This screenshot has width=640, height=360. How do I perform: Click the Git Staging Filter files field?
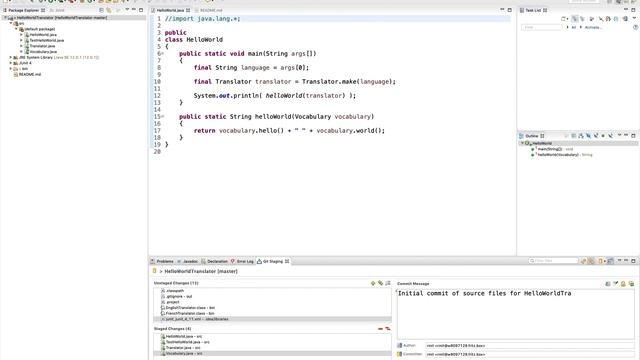click(553, 261)
